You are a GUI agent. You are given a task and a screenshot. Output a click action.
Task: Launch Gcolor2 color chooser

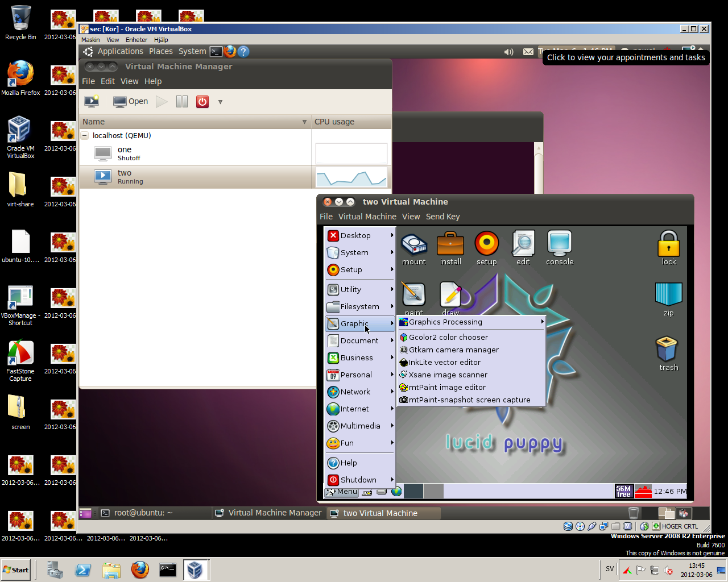point(471,337)
